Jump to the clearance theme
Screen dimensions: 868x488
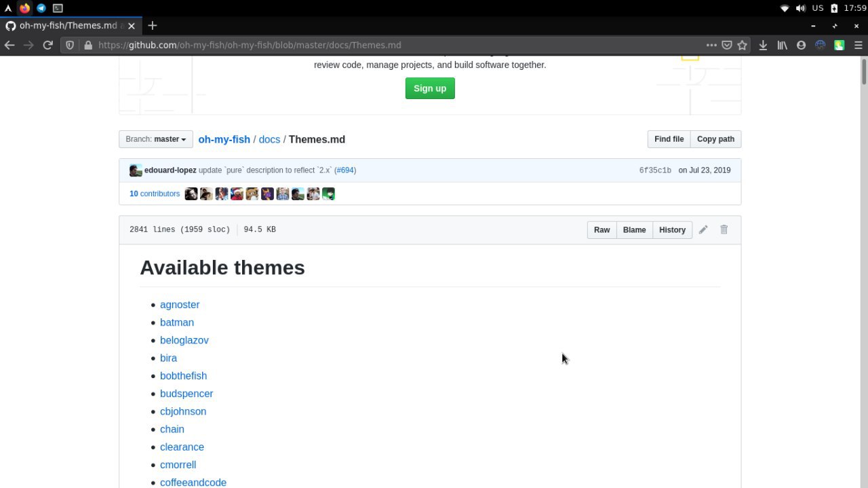[182, 447]
